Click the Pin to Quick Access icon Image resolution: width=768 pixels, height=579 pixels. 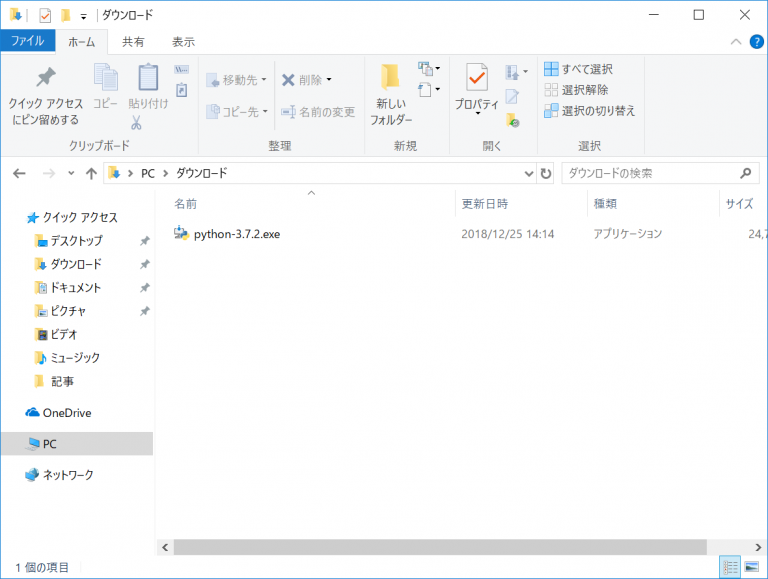(45, 79)
